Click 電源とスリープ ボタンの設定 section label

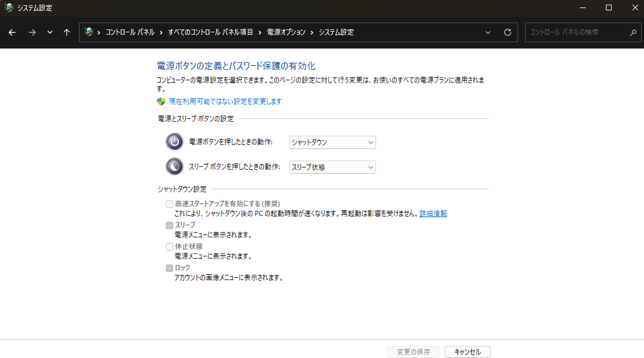click(195, 118)
